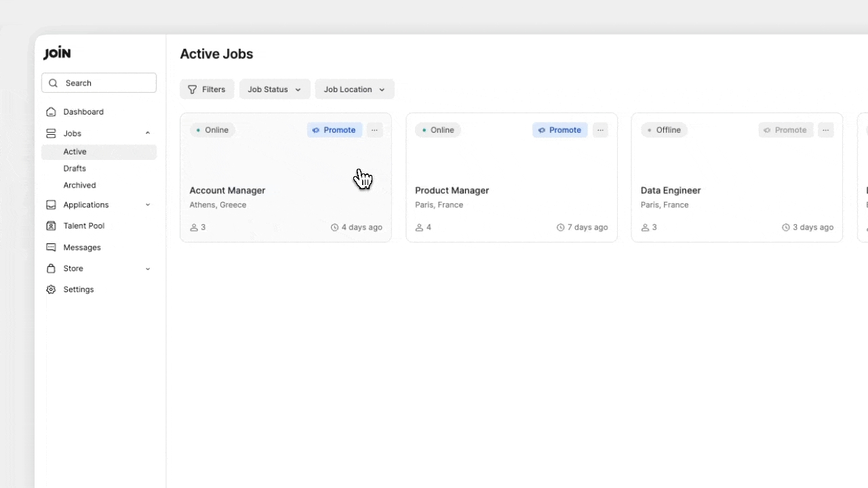The image size is (868, 488).
Task: Click the Store bag icon
Action: 51,268
